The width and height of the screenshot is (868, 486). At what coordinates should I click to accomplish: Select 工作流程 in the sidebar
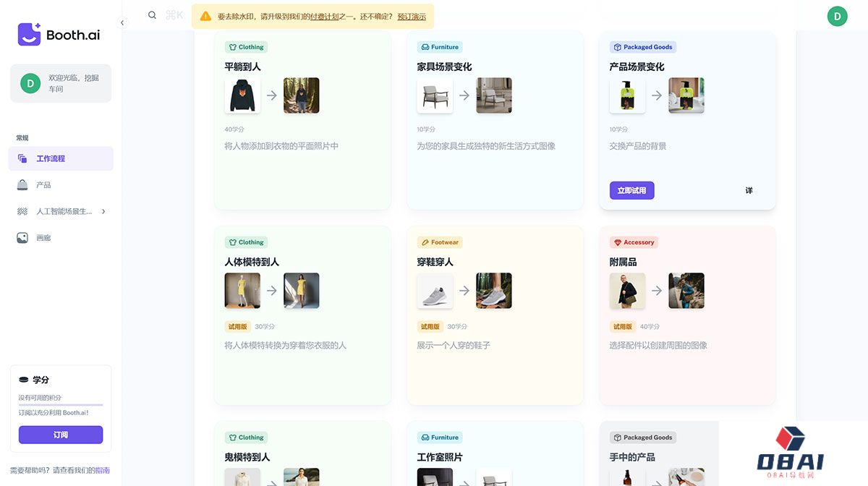coord(61,158)
